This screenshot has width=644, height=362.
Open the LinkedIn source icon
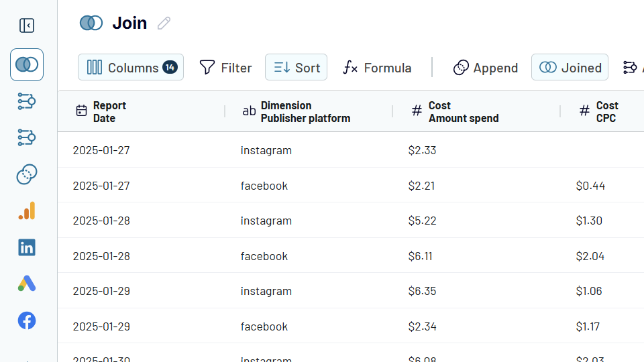point(27,247)
